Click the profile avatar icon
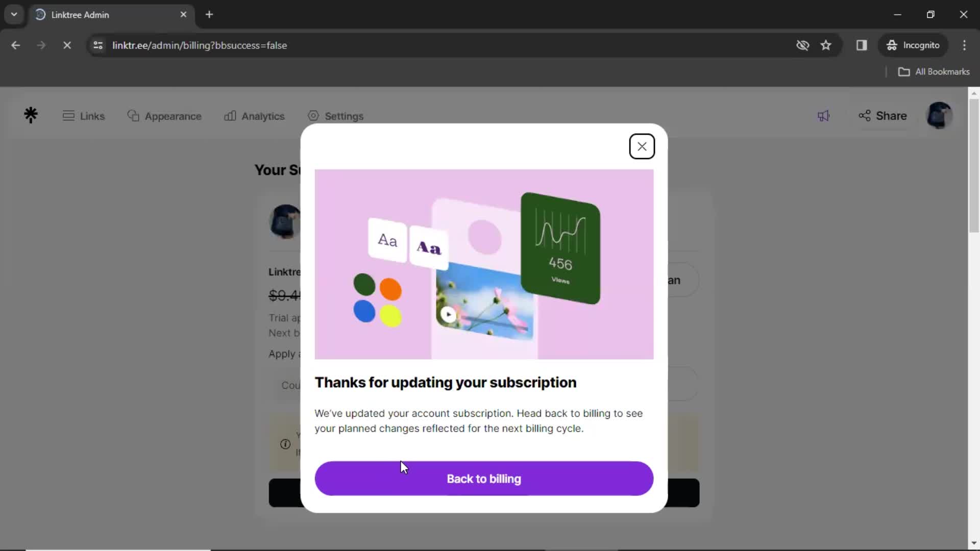Image resolution: width=980 pixels, height=551 pixels. point(939,116)
